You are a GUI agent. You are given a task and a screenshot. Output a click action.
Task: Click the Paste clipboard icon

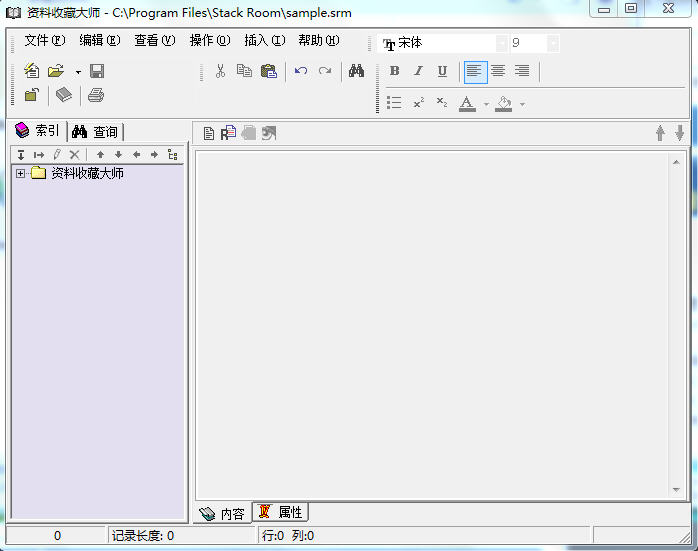click(x=268, y=71)
